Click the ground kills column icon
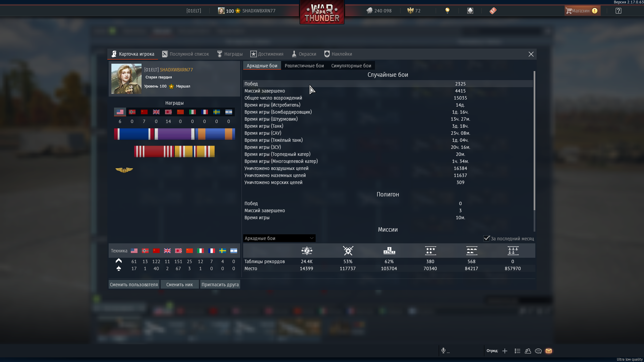This screenshot has width=644, height=362. pos(472,251)
